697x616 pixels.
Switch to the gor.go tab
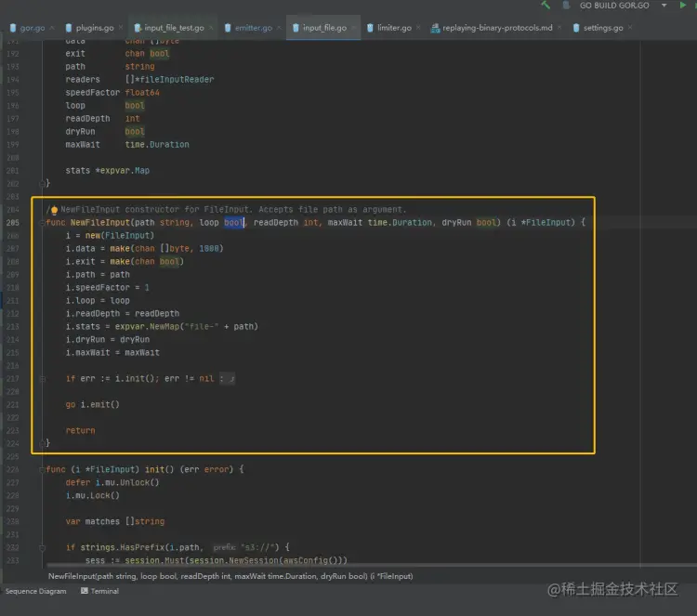(32, 28)
